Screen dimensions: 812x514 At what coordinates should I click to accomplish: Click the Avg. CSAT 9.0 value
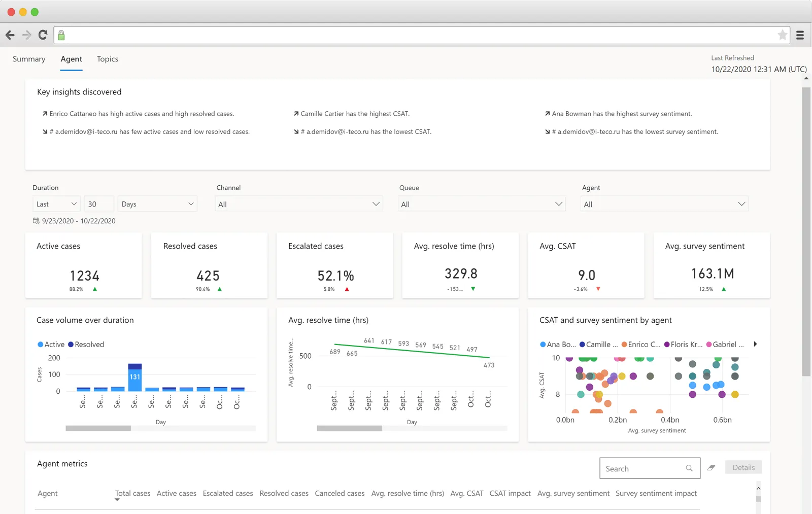click(x=587, y=276)
